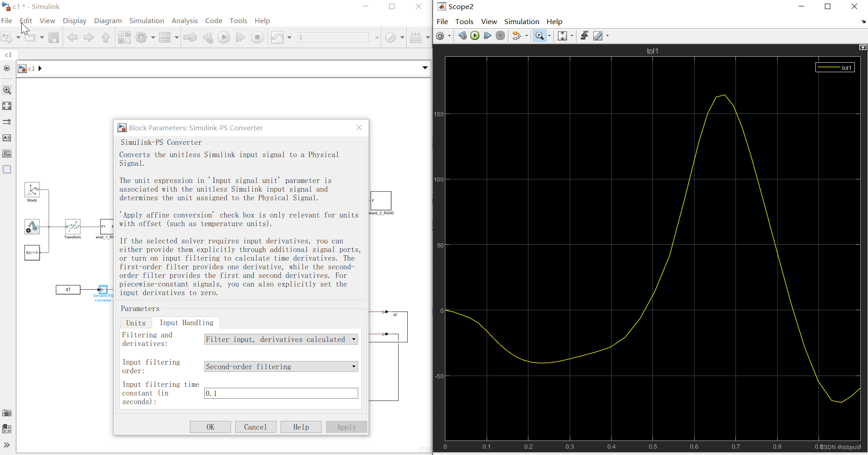868x455 pixels.
Task: Click Up to Parent arrow in Simulink
Action: coord(106,37)
